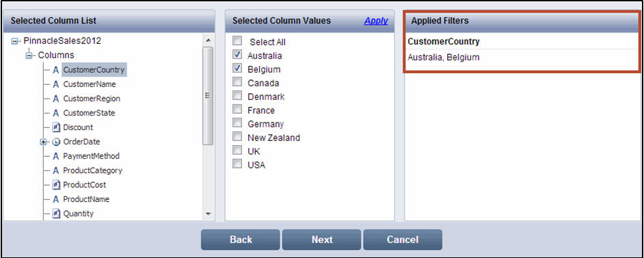
Task: Click the text-type icon beside CustomerRegion
Action: [x=56, y=99]
